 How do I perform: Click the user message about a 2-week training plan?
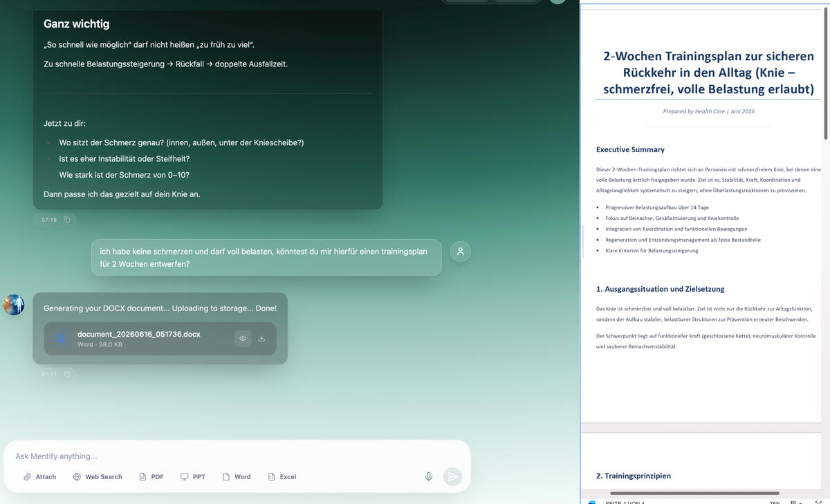point(266,258)
